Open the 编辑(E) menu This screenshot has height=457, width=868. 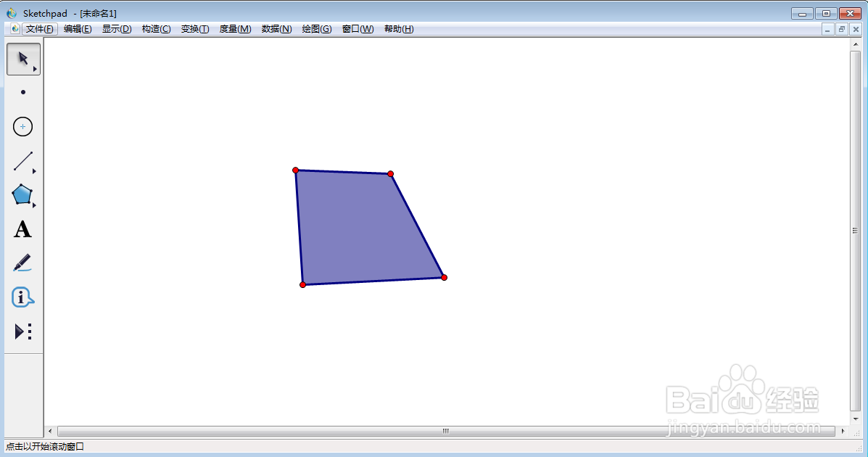coord(78,29)
